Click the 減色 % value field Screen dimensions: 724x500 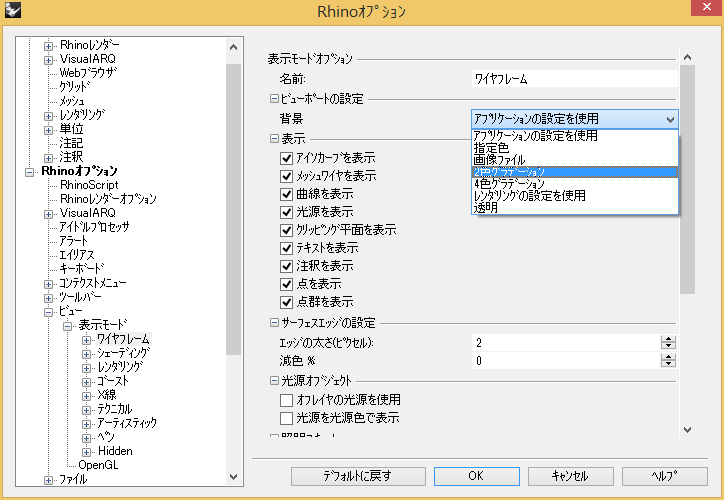[x=566, y=361]
